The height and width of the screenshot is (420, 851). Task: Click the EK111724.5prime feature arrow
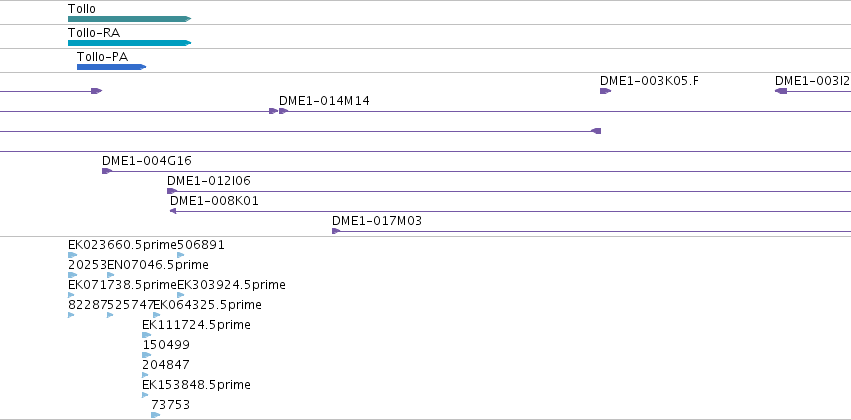[x=147, y=335]
